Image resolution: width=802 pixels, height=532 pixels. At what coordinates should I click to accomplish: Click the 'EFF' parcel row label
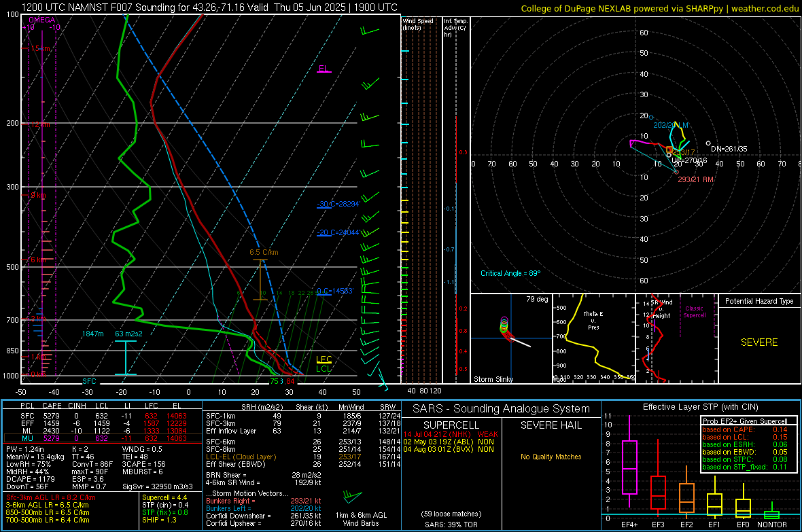point(28,423)
